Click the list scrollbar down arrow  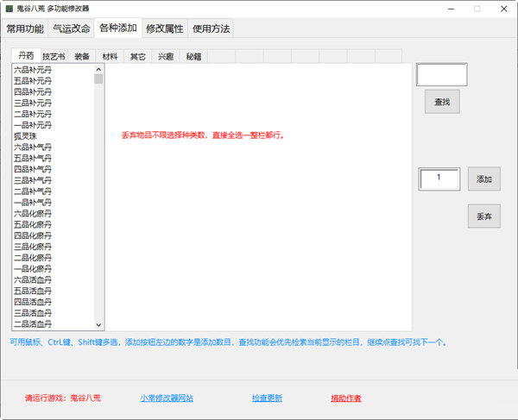click(98, 324)
